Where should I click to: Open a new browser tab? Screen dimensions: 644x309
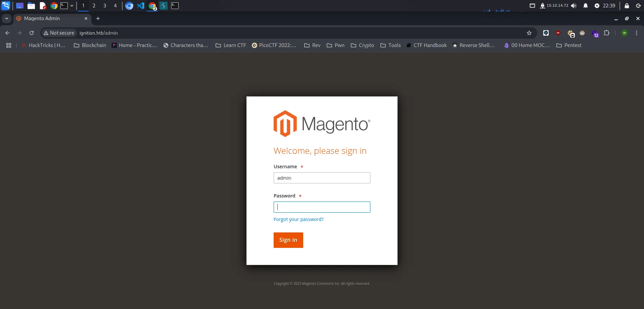click(98, 18)
